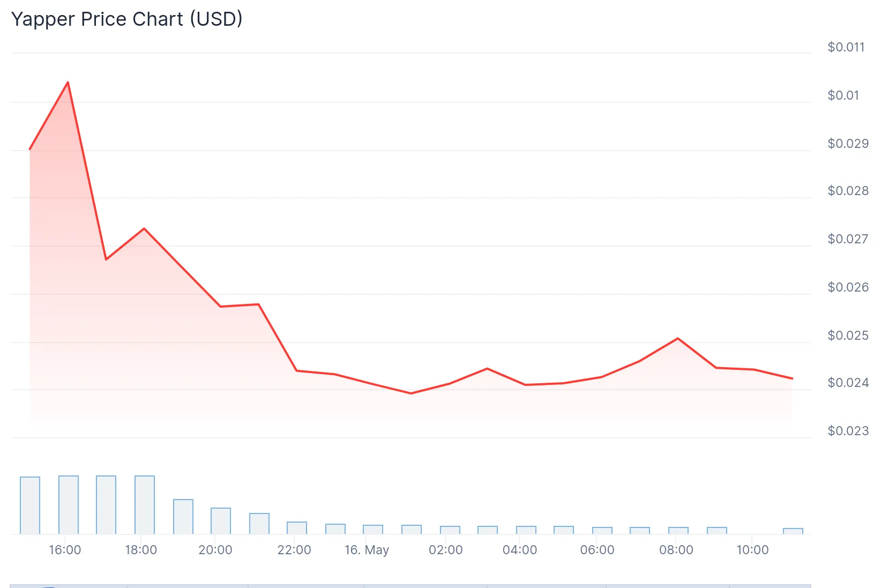The width and height of the screenshot is (881, 588).
Task: Click the price peak at 08:00
Action: click(678, 338)
